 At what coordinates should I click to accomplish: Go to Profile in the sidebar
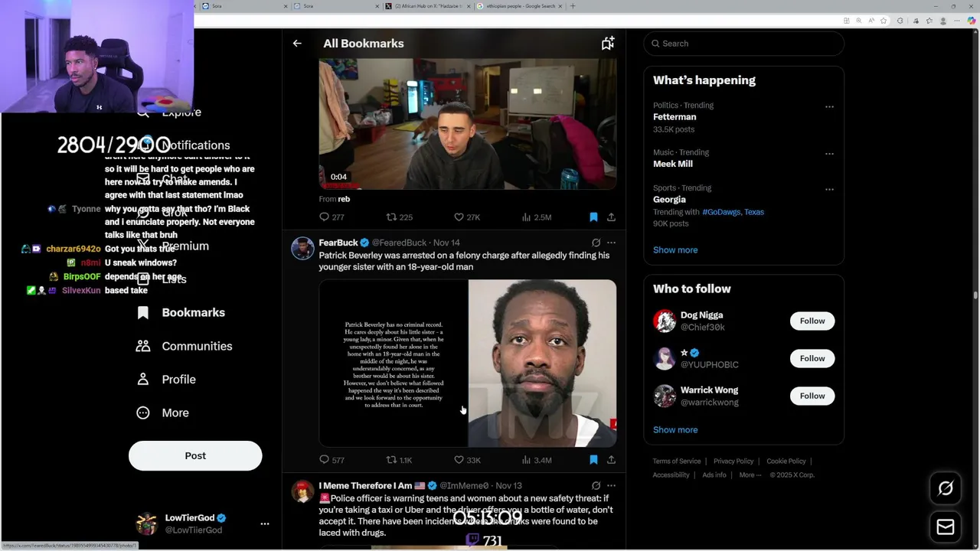[x=166, y=379]
